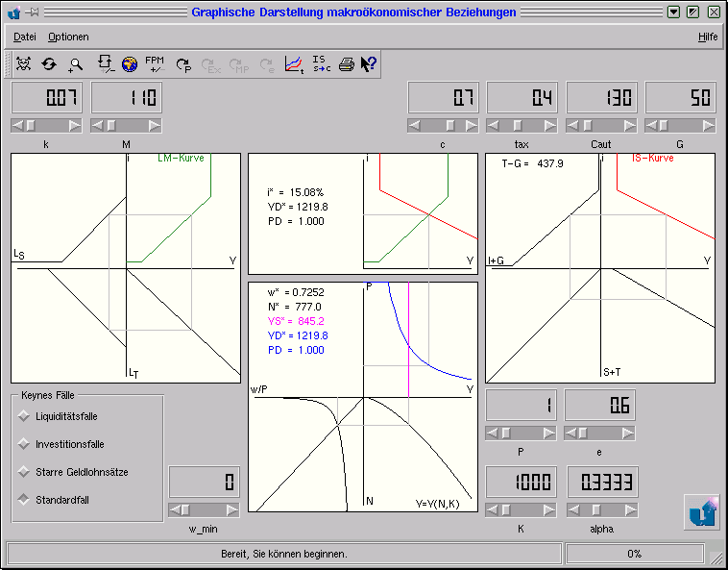Increase M with right slider arrow
The height and width of the screenshot is (570, 728).
pos(155,125)
